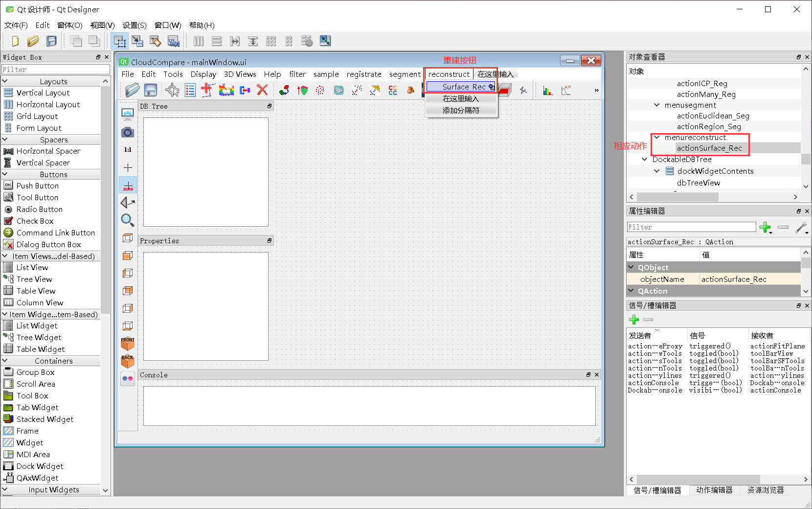812x509 pixels.
Task: Click the camera icon in the left view toolbar
Action: pos(128,132)
